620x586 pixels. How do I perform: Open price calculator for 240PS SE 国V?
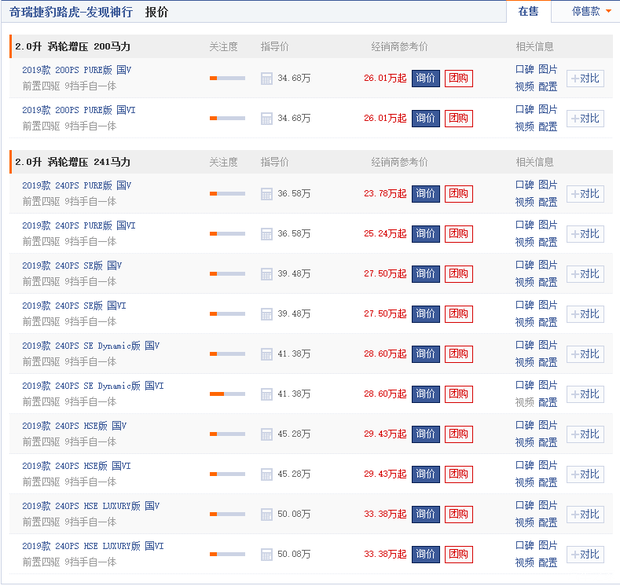pos(267,274)
